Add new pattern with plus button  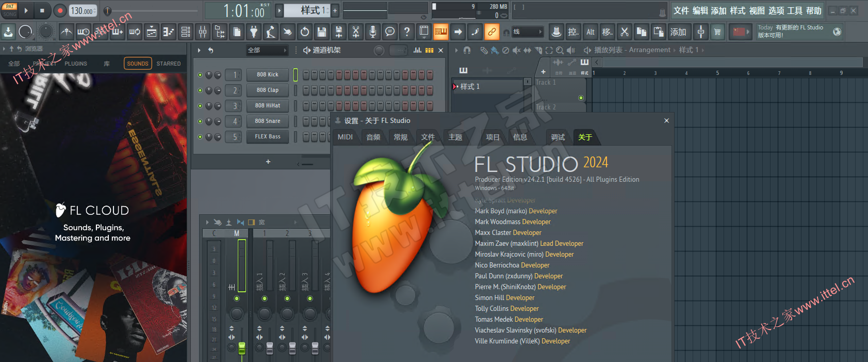(x=335, y=10)
